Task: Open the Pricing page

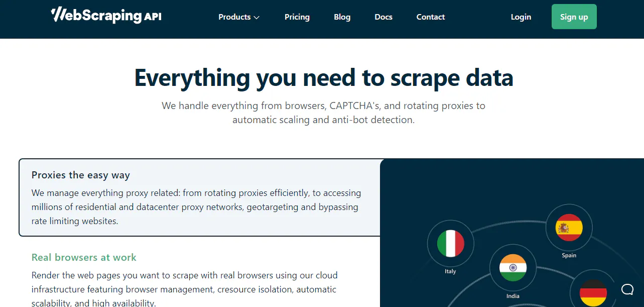Action: tap(297, 17)
